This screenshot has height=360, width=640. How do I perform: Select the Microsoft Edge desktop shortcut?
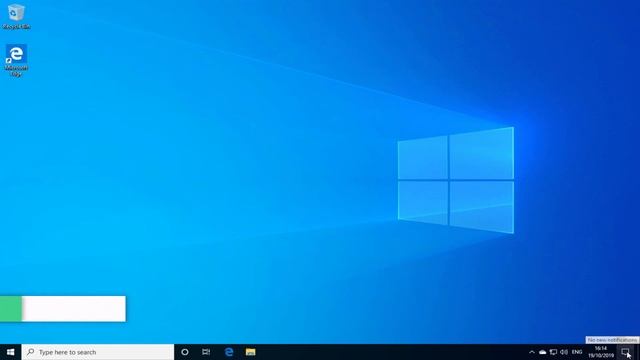click(x=16, y=60)
